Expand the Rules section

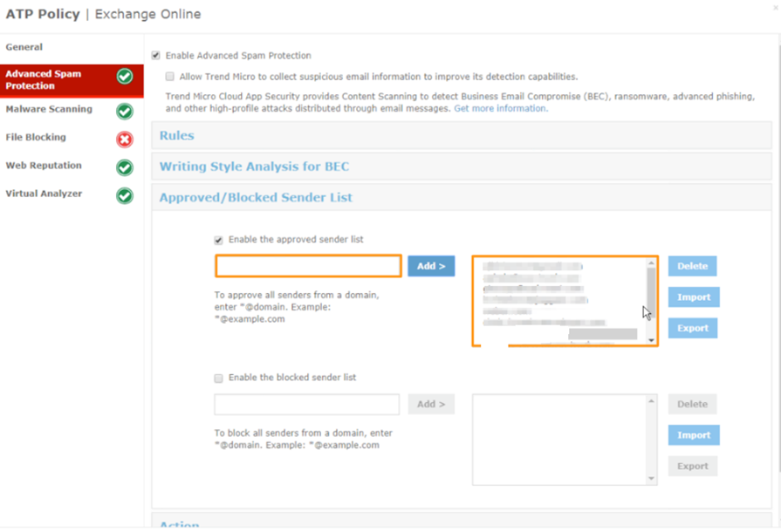(x=177, y=136)
